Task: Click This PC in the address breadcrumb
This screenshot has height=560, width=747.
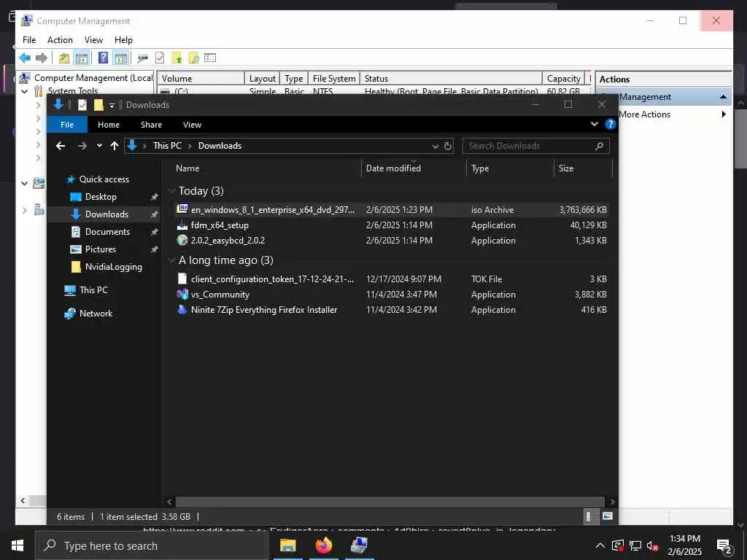Action: 167,146
